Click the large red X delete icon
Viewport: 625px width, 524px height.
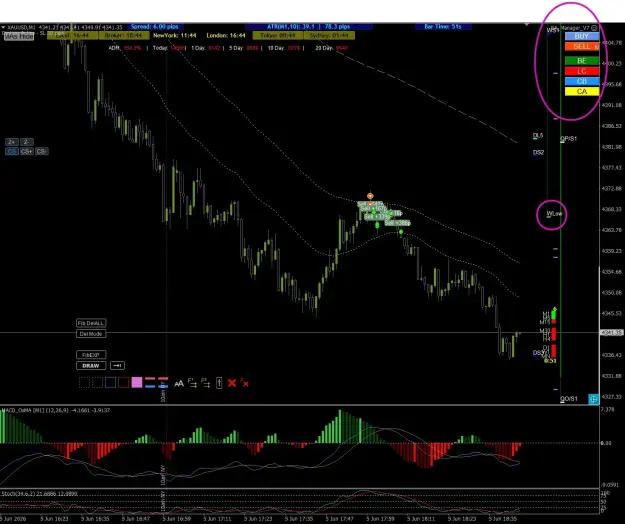pyautogui.click(x=232, y=383)
